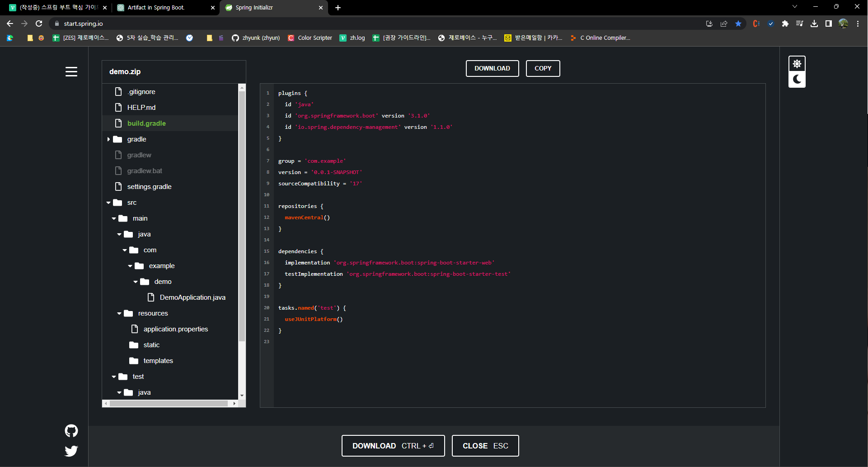Click the file tree vertical scrollbar
The height and width of the screenshot is (467, 868).
pos(242,216)
